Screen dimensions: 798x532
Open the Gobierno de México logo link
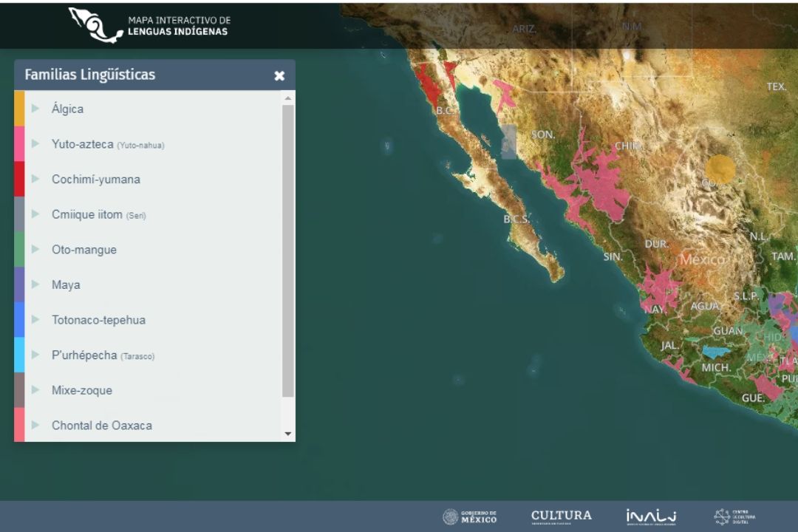470,516
